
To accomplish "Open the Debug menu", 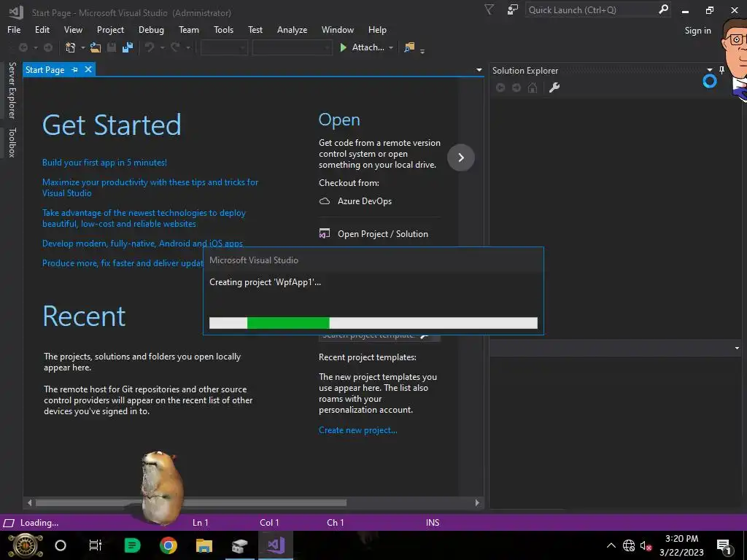I will click(x=151, y=29).
